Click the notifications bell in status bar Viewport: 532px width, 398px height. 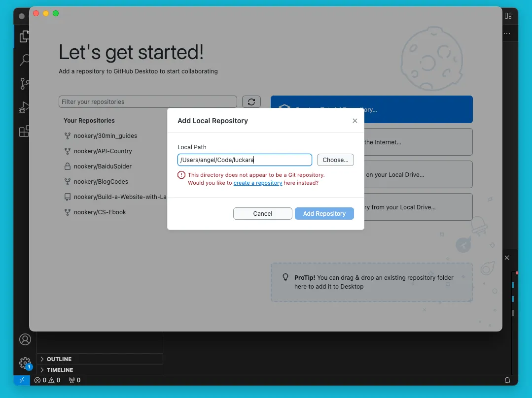pos(507,380)
